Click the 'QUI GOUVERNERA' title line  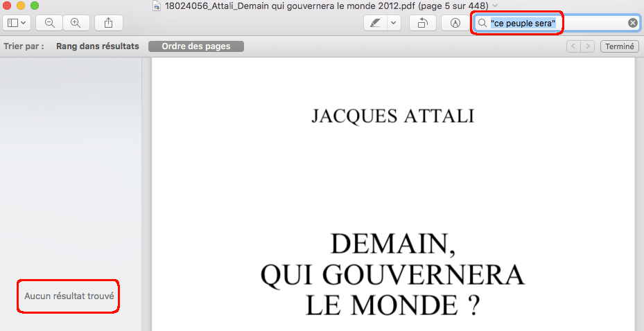coord(392,276)
